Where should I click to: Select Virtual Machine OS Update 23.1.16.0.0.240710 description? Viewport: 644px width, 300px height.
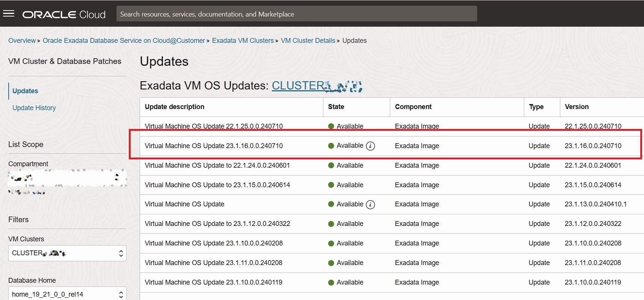pos(214,146)
